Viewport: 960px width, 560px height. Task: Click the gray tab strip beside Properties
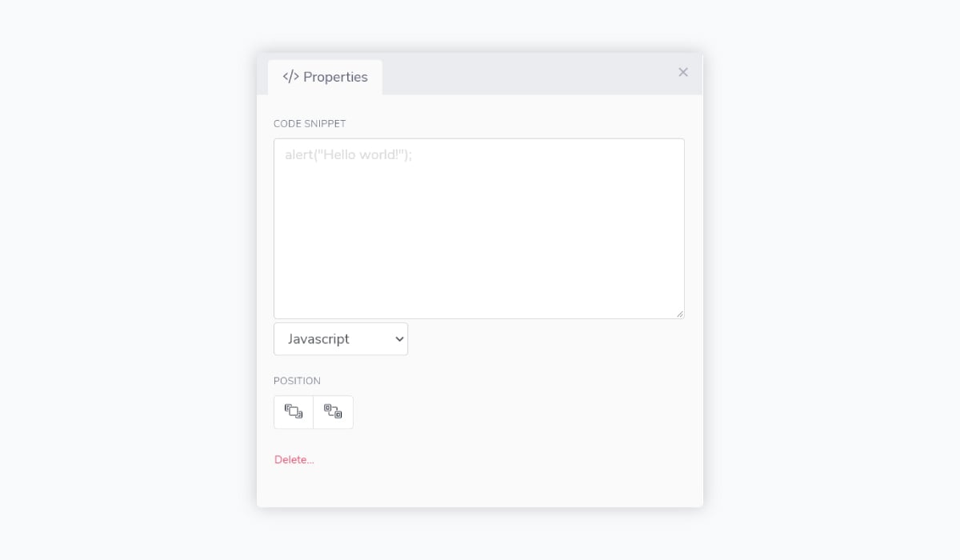click(528, 77)
